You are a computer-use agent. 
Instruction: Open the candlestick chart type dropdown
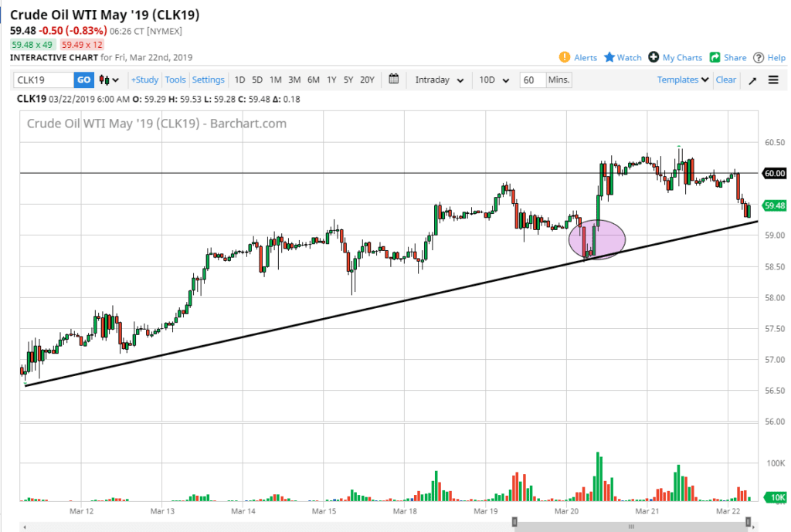click(110, 80)
